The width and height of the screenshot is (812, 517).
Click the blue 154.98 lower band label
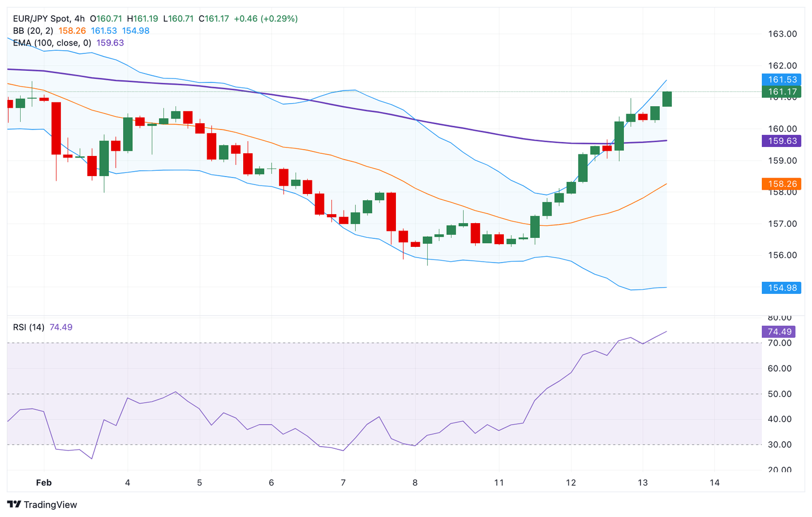point(781,288)
